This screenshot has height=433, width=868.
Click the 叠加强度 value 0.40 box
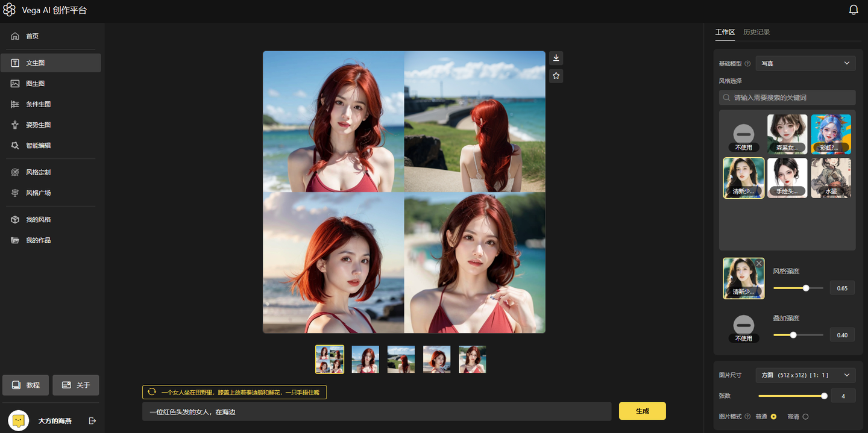(x=842, y=335)
